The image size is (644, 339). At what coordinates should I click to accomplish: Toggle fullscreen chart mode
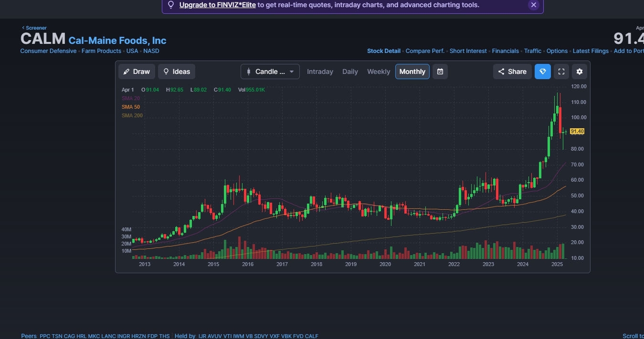click(x=561, y=72)
